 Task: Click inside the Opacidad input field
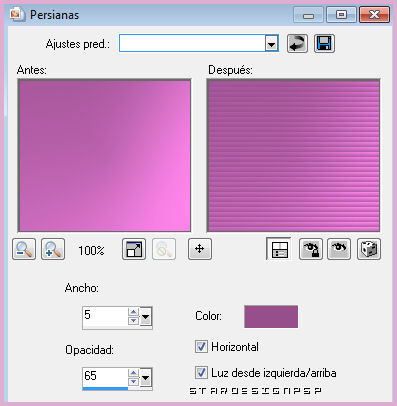pos(105,377)
